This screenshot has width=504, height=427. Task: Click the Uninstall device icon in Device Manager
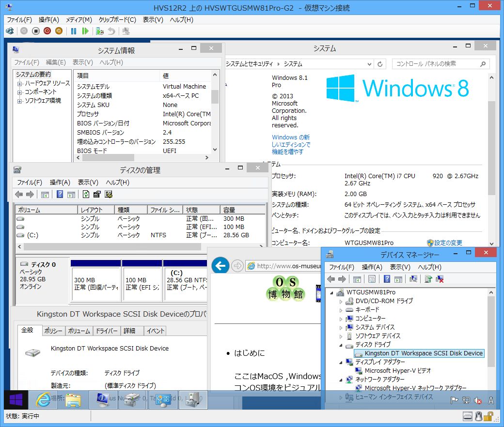[440, 279]
